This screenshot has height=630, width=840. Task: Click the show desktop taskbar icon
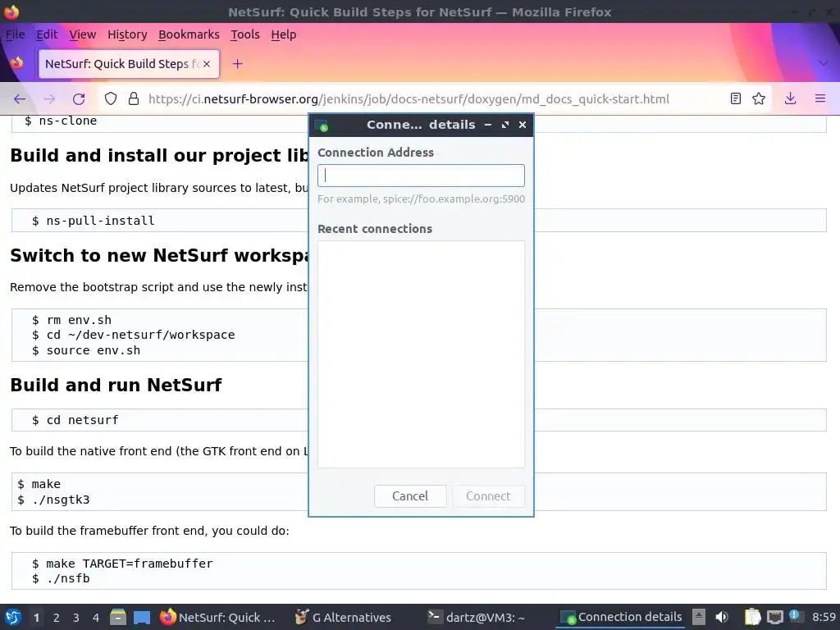[x=142, y=617]
